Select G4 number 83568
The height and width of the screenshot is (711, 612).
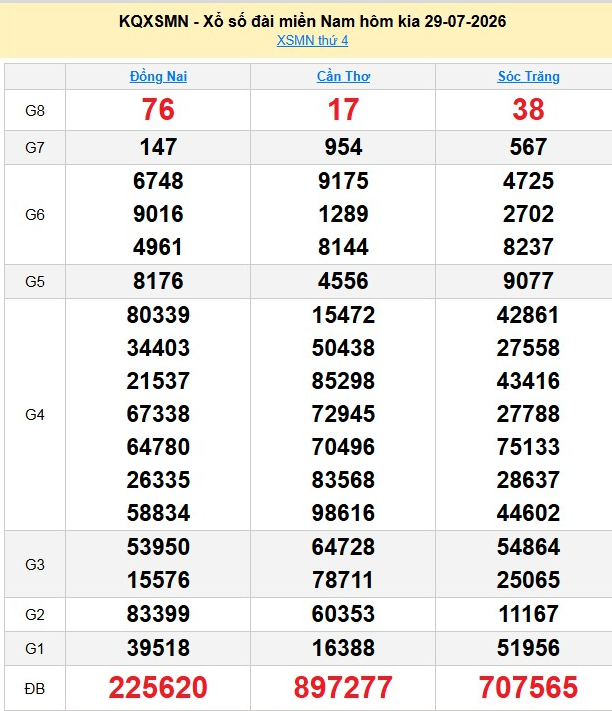pos(343,480)
